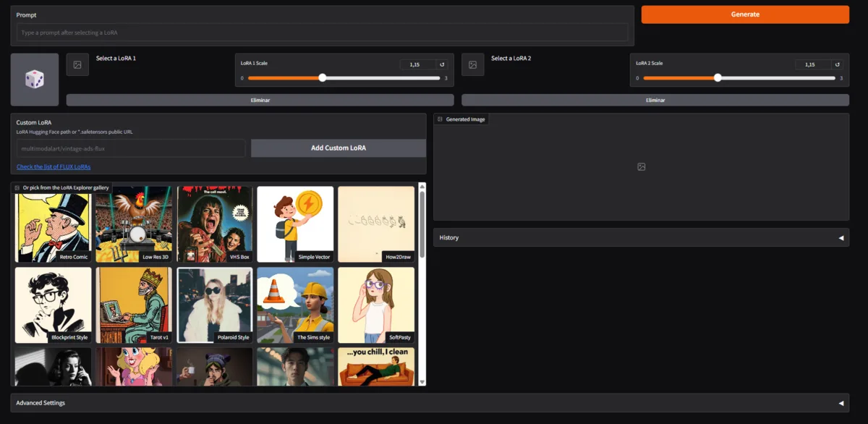Image resolution: width=868 pixels, height=424 pixels.
Task: Reset the LoRA 2 Scale value
Action: pyautogui.click(x=837, y=64)
